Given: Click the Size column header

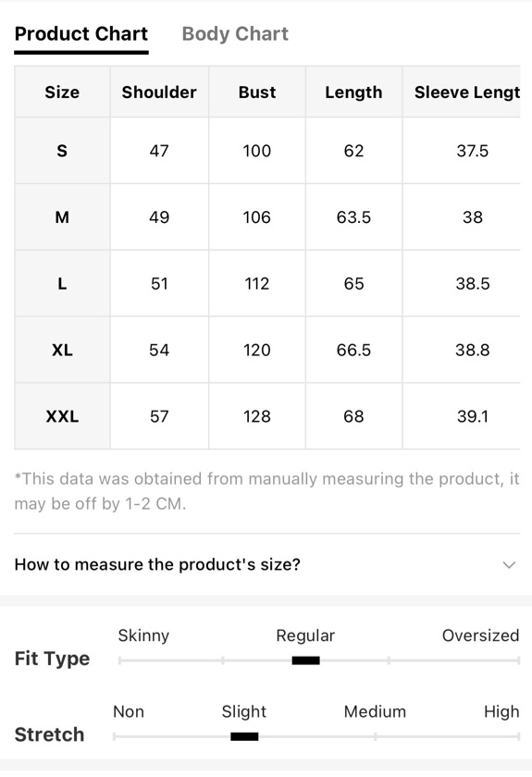Looking at the screenshot, I should click(62, 92).
